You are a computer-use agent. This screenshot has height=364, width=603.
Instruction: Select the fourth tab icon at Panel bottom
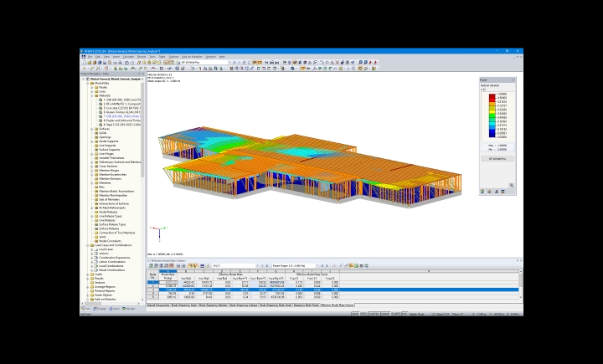(503, 192)
